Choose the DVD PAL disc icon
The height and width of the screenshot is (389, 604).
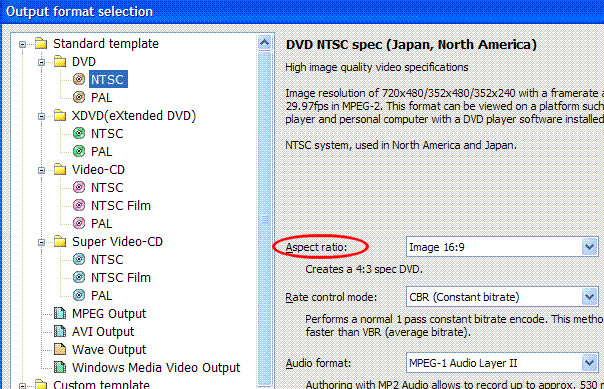(x=79, y=97)
